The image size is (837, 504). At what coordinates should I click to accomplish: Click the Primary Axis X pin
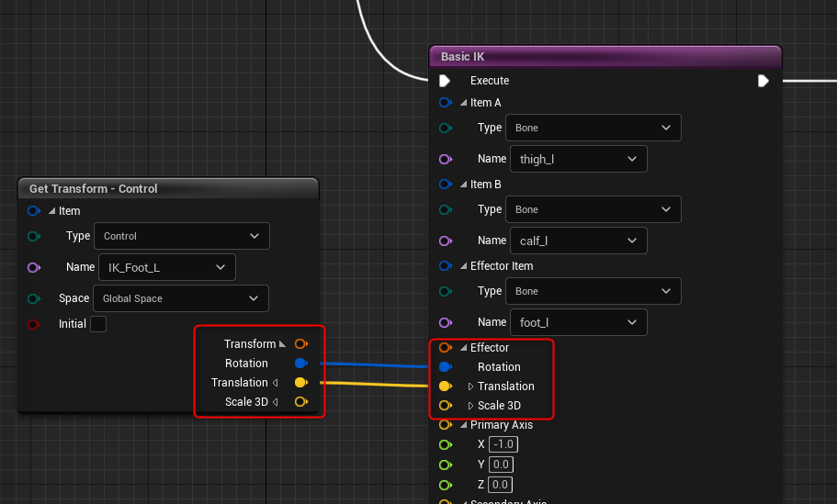coord(446,444)
